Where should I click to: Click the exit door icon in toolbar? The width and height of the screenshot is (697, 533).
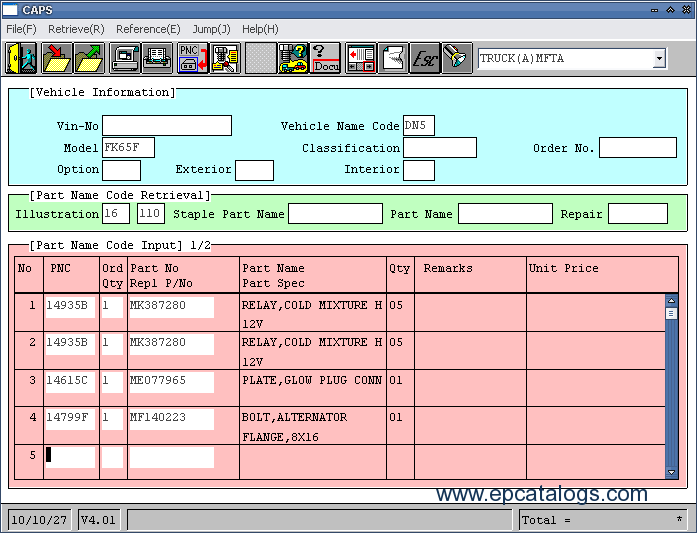pos(22,58)
